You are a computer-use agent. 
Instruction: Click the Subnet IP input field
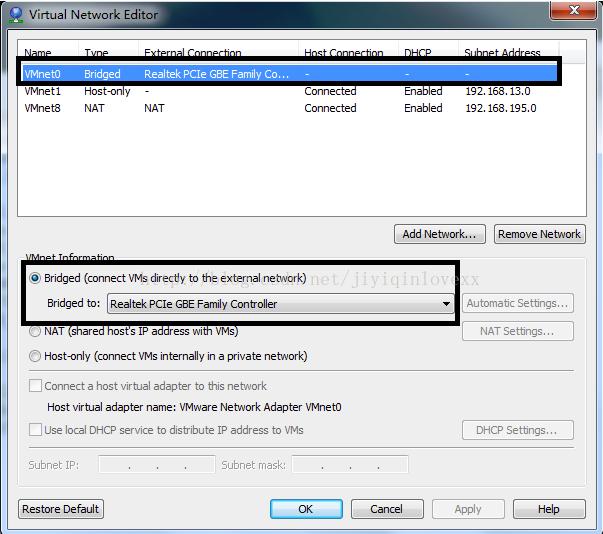click(x=157, y=465)
